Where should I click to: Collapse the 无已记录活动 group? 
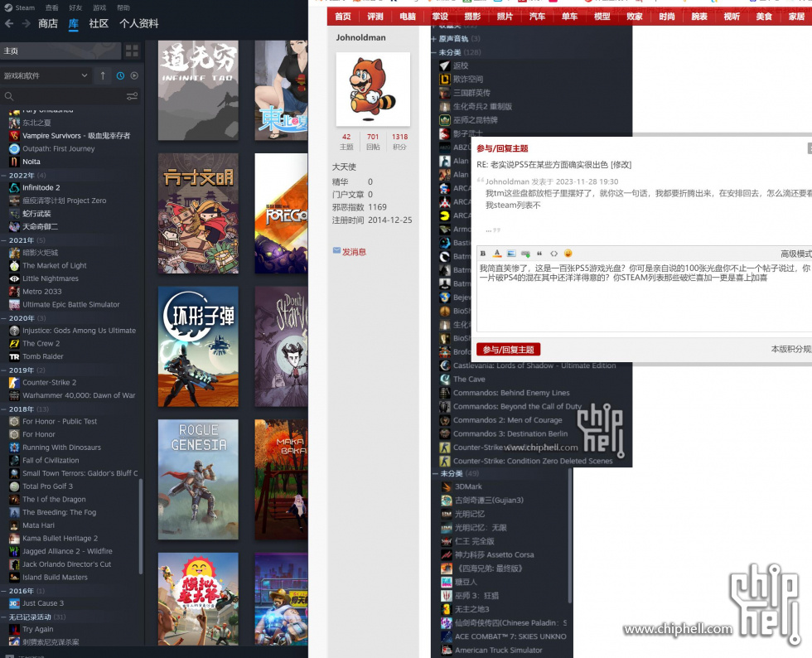(4, 617)
